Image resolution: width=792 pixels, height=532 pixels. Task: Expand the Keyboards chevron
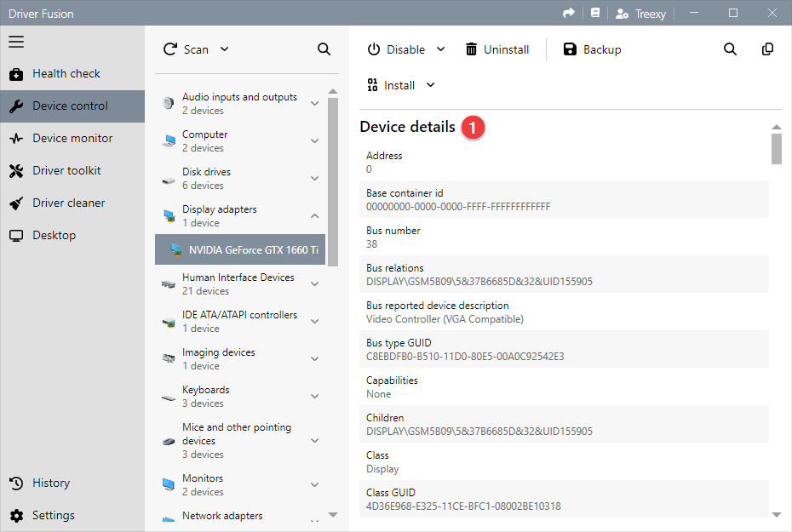[x=315, y=396]
